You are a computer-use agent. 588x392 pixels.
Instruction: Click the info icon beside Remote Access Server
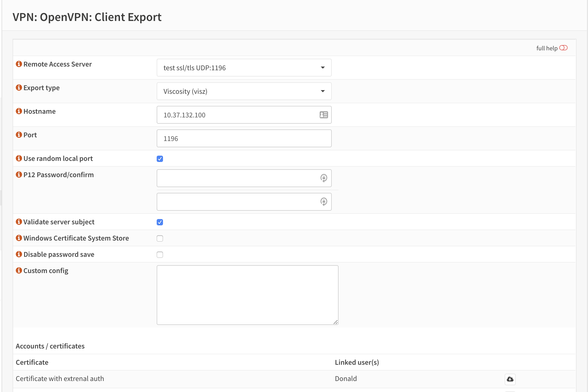point(19,64)
